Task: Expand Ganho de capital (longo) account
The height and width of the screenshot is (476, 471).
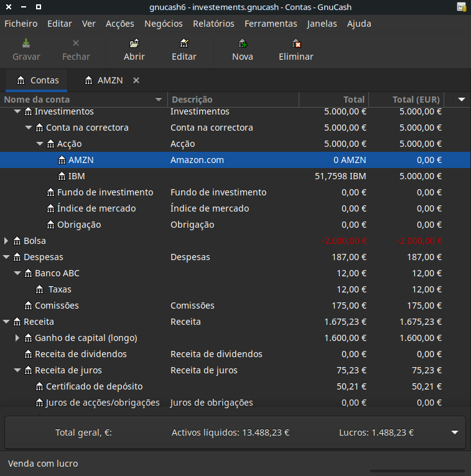Action: point(18,338)
